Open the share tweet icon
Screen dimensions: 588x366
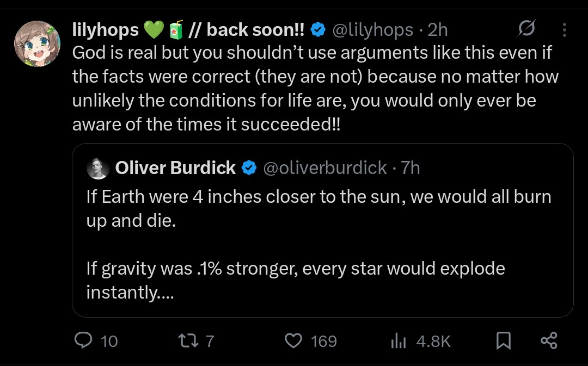point(549,340)
